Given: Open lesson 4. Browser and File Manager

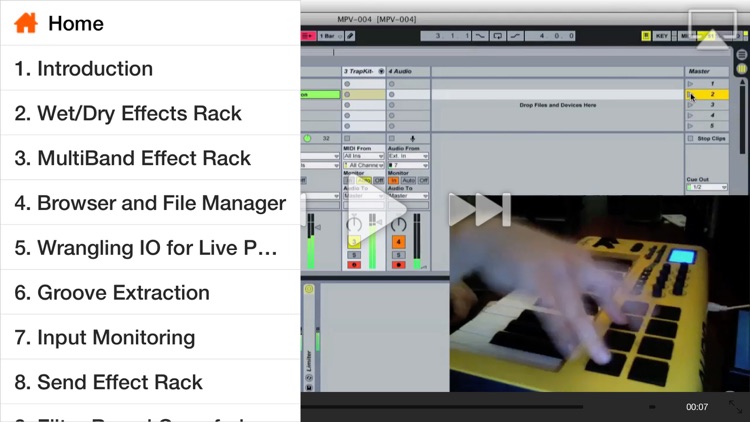Looking at the screenshot, I should 150,203.
